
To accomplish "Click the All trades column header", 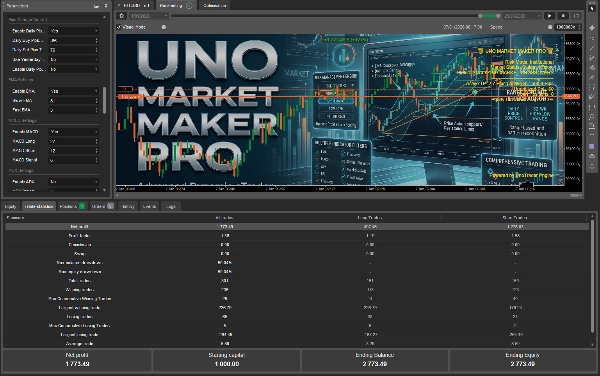I will [x=225, y=218].
